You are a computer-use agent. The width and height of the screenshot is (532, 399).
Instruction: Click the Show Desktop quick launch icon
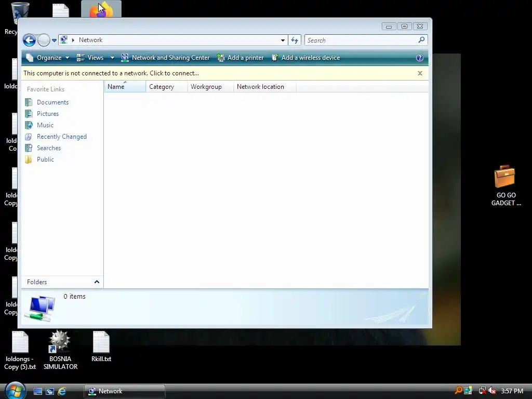pos(37,391)
